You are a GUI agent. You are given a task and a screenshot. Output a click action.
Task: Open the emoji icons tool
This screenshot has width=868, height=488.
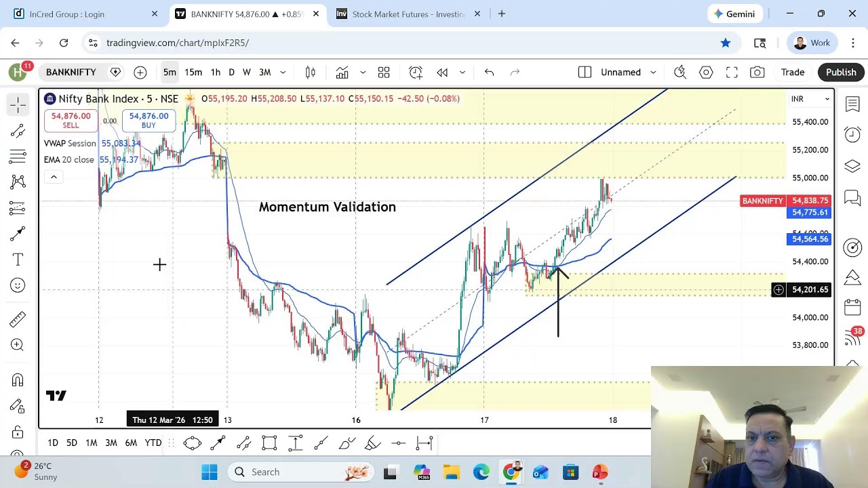pos(18,285)
